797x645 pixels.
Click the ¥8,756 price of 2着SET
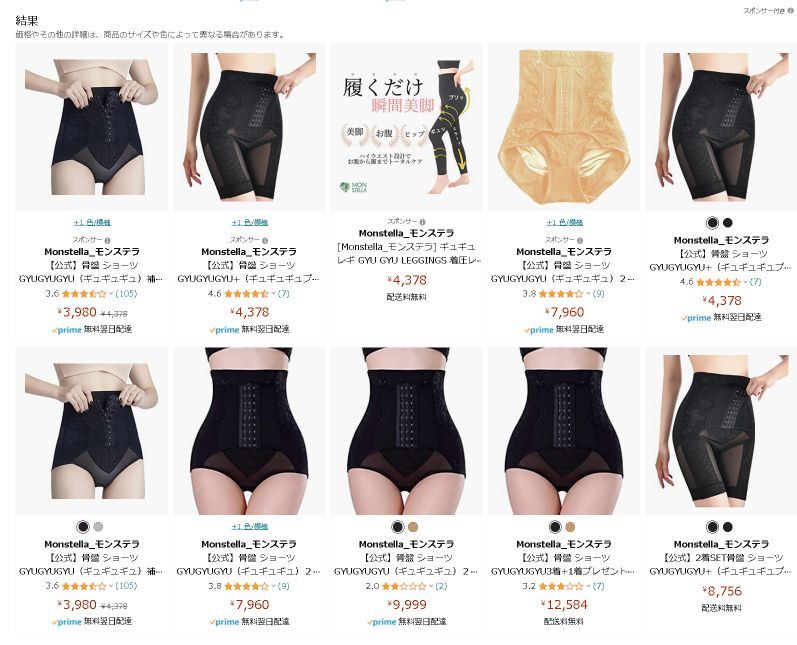pos(721,591)
